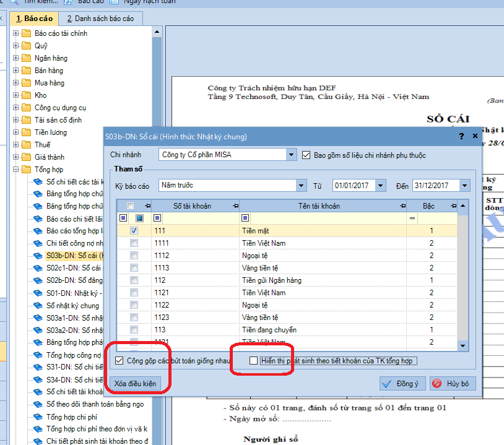Click the book icon for Báo cáo chi tiết lãi
The image size is (504, 445).
(38, 219)
